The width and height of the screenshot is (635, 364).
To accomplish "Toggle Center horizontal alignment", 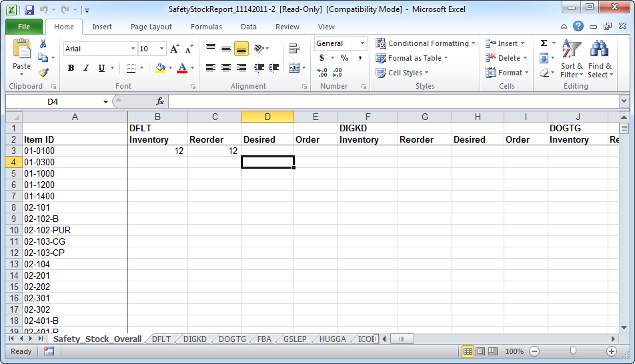I will point(226,68).
